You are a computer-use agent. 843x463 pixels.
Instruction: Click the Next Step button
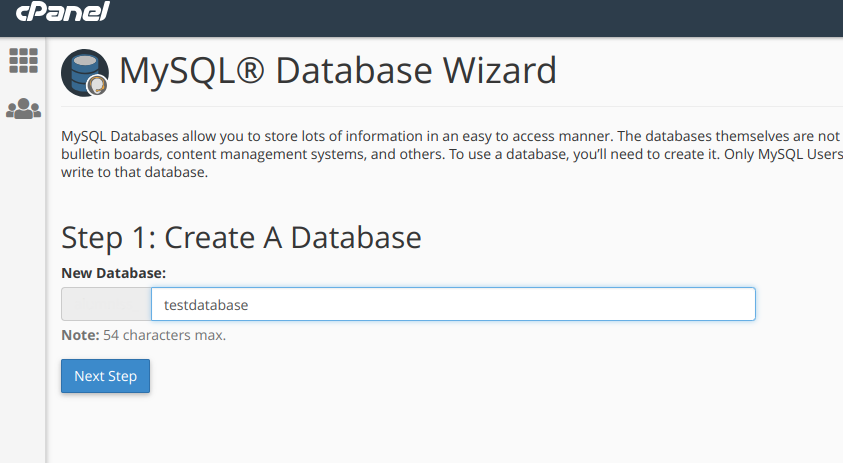105,376
